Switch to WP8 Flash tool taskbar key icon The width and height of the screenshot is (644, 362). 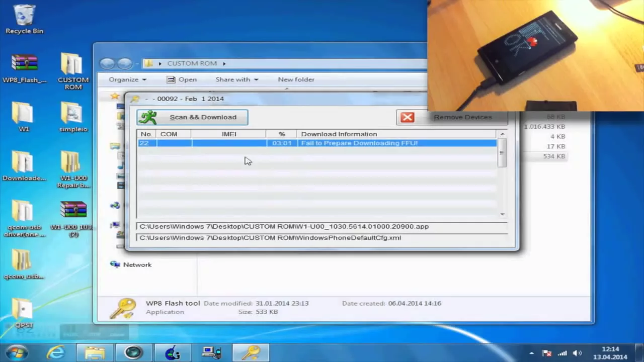point(251,353)
